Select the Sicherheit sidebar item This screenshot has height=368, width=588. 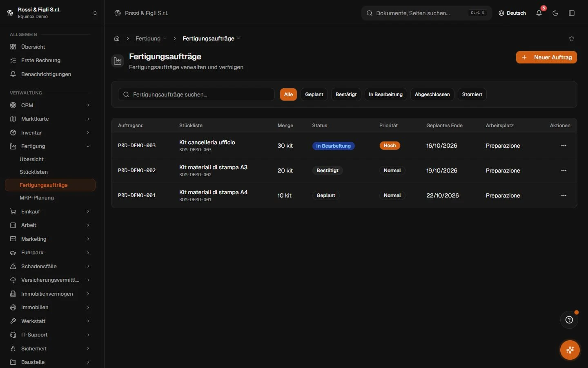click(x=50, y=349)
